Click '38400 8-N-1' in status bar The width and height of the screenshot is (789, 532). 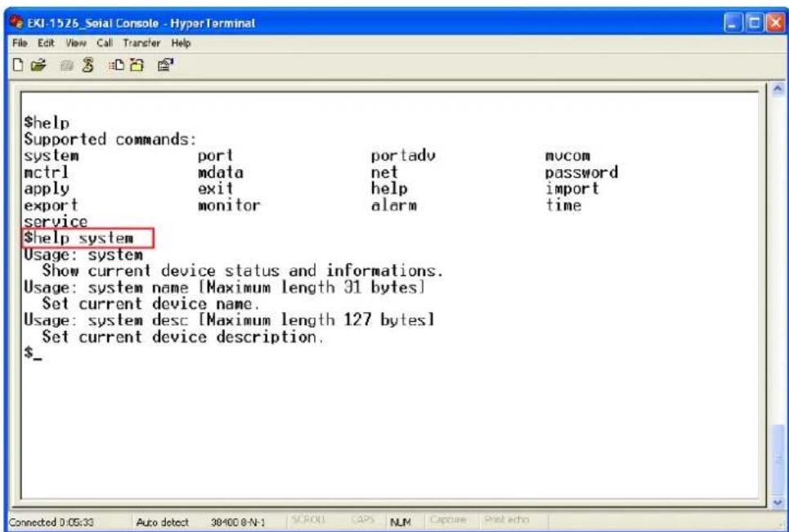(x=238, y=522)
